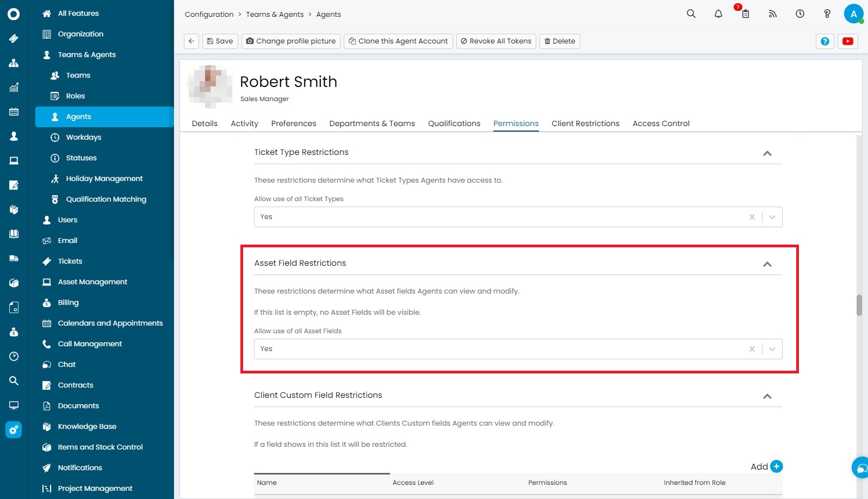
Task: Open the Qualifications tab
Action: pyautogui.click(x=454, y=123)
